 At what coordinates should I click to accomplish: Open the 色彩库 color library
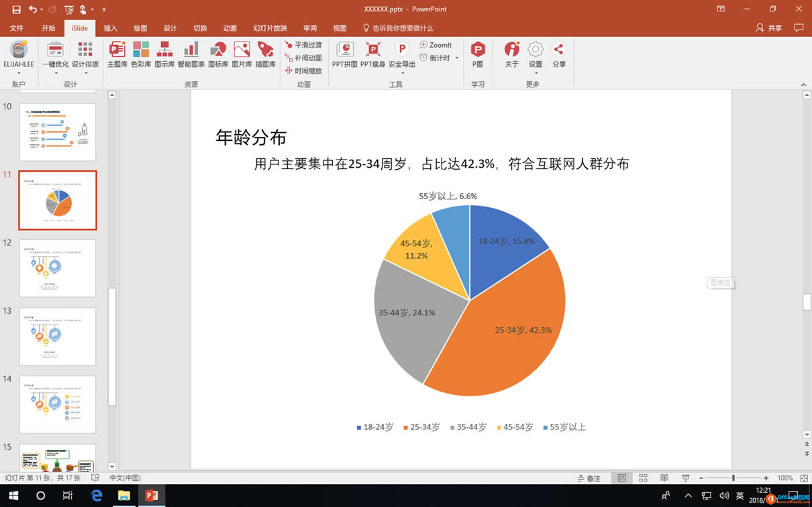point(140,55)
